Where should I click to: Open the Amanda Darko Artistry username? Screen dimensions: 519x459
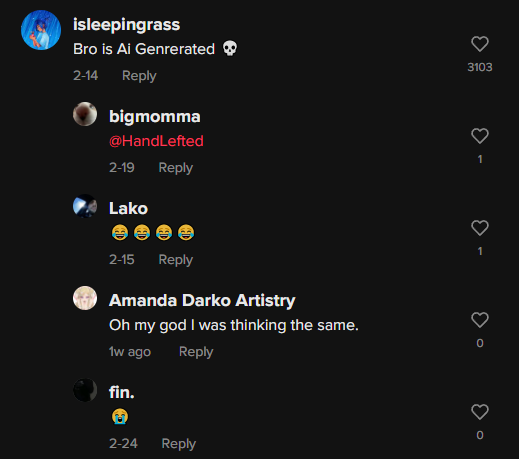(x=202, y=301)
